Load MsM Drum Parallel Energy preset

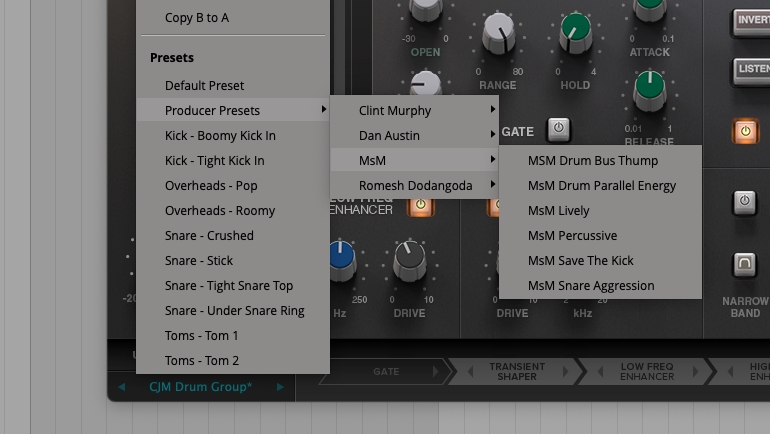[600, 186]
